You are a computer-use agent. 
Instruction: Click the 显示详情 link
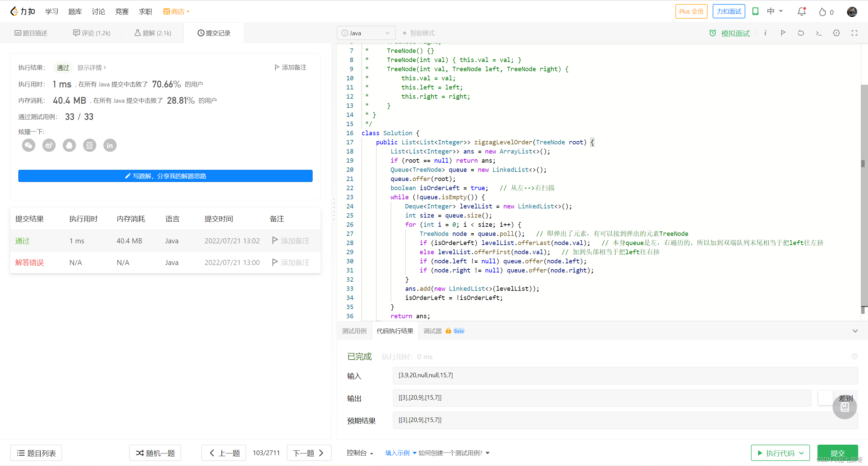pyautogui.click(x=91, y=67)
